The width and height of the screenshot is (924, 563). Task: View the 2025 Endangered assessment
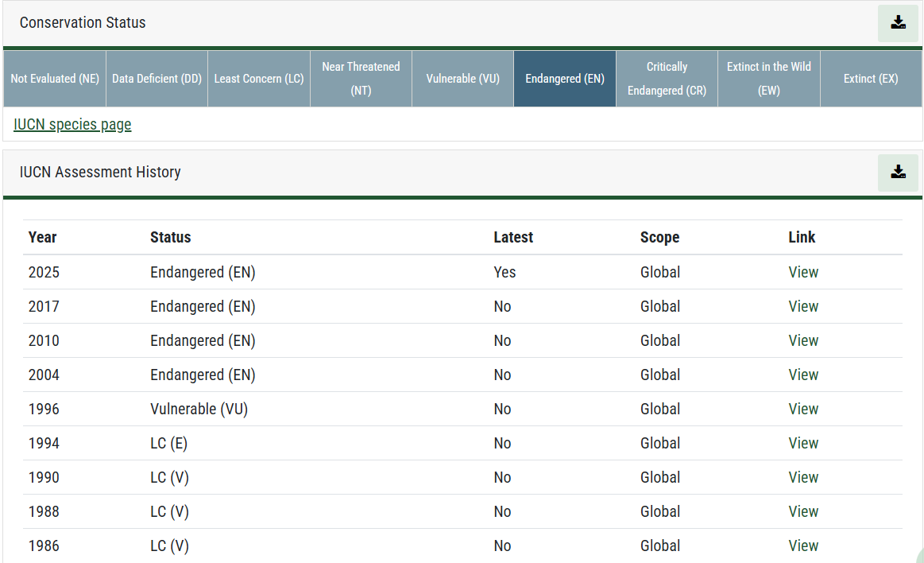(803, 272)
